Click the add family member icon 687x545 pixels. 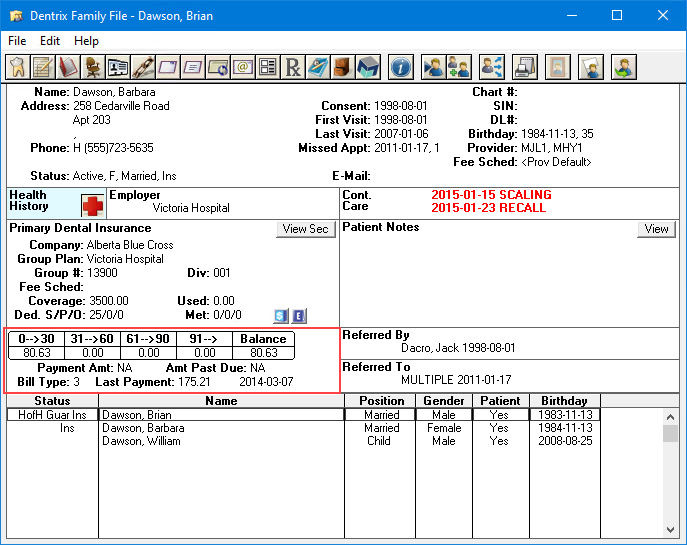[459, 67]
